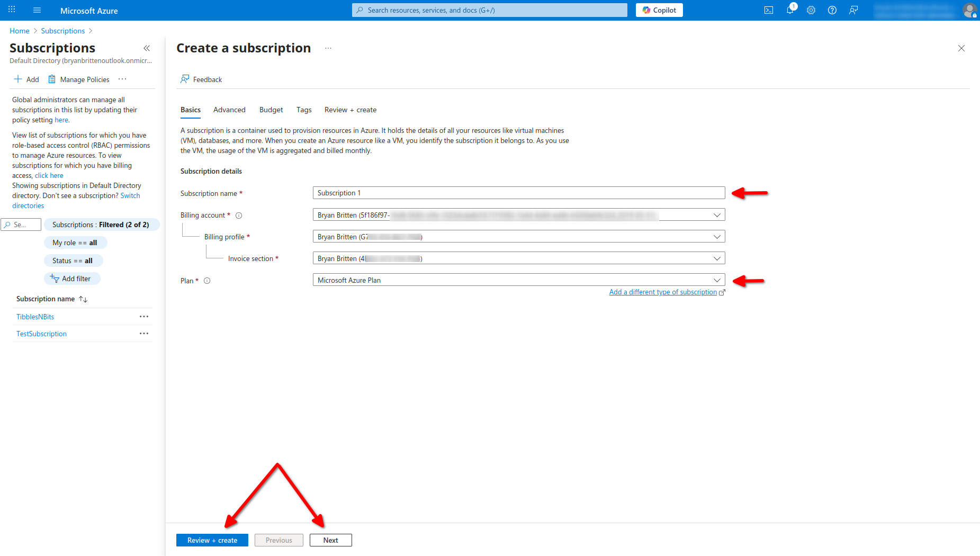
Task: Click the Microsoft Azure logo text
Action: tap(89, 11)
